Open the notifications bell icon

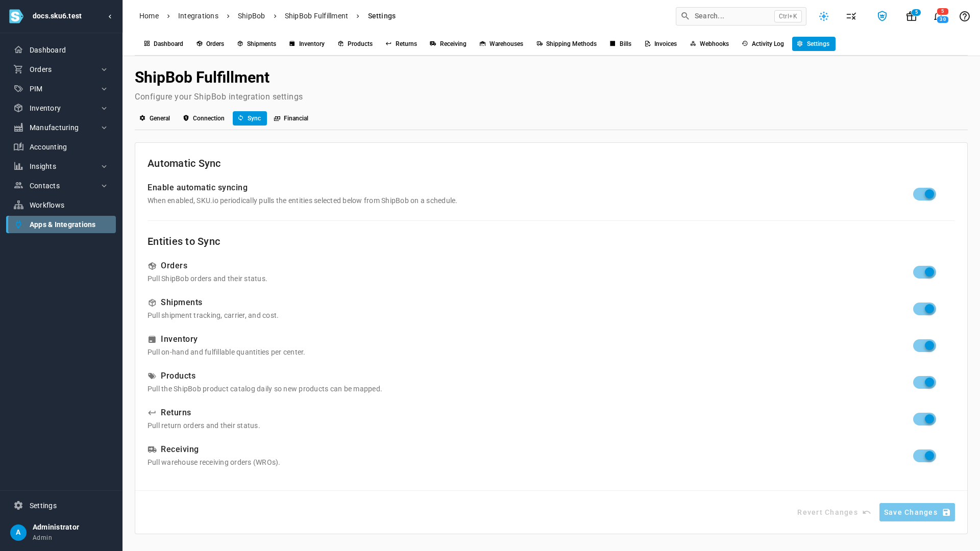pos(937,17)
